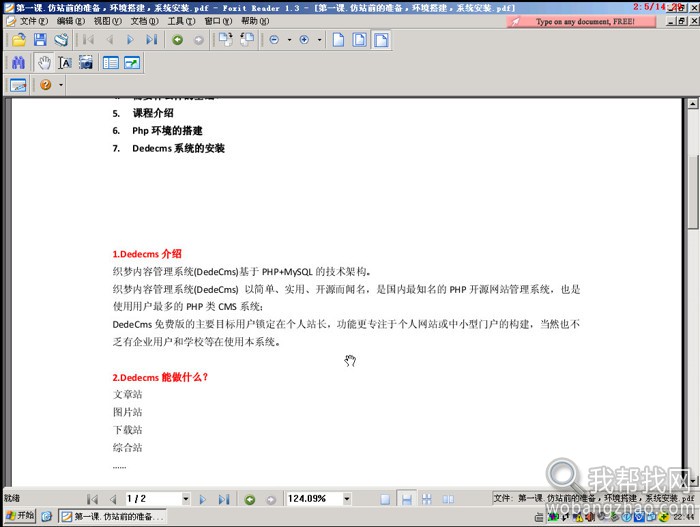
Task: Select the Text Selection tool
Action: tap(65, 63)
